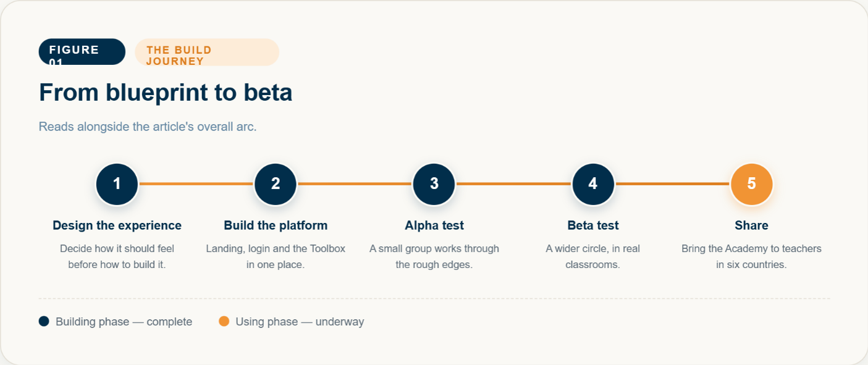Click the navy Building phase legend dot
The height and width of the screenshot is (365, 868).
pyautogui.click(x=44, y=321)
